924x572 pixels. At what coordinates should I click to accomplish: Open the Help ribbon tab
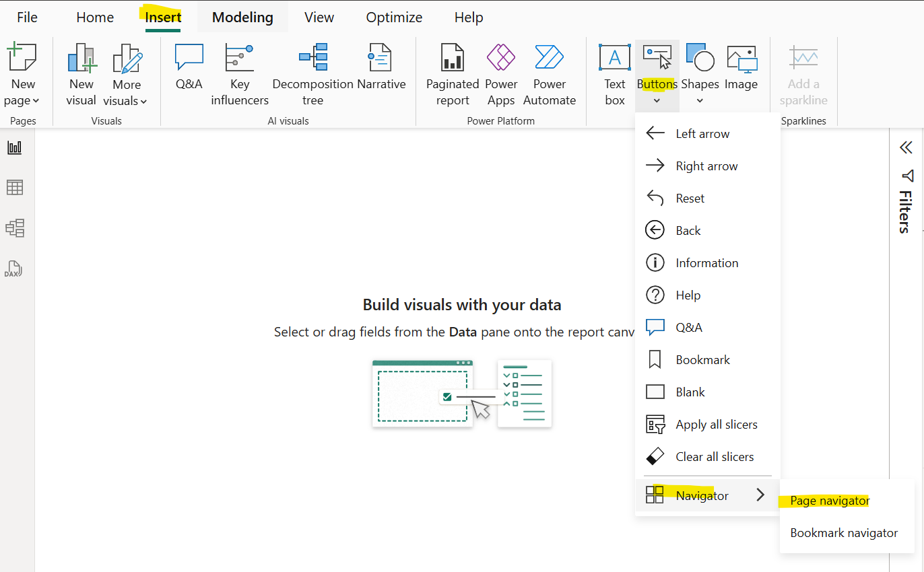tap(469, 17)
